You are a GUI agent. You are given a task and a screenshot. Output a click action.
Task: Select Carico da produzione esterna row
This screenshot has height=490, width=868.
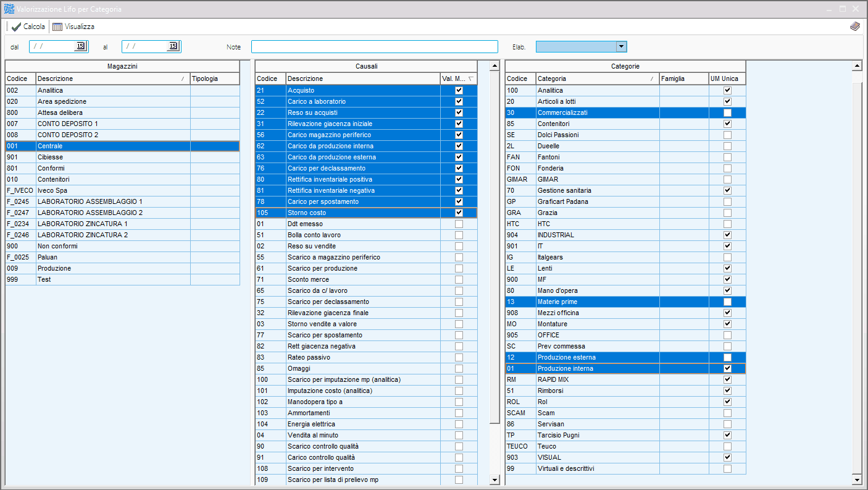tap(366, 157)
